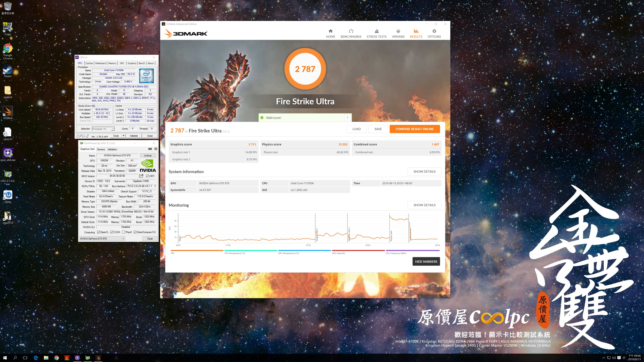Open File Explorer from taskbar

[46, 358]
